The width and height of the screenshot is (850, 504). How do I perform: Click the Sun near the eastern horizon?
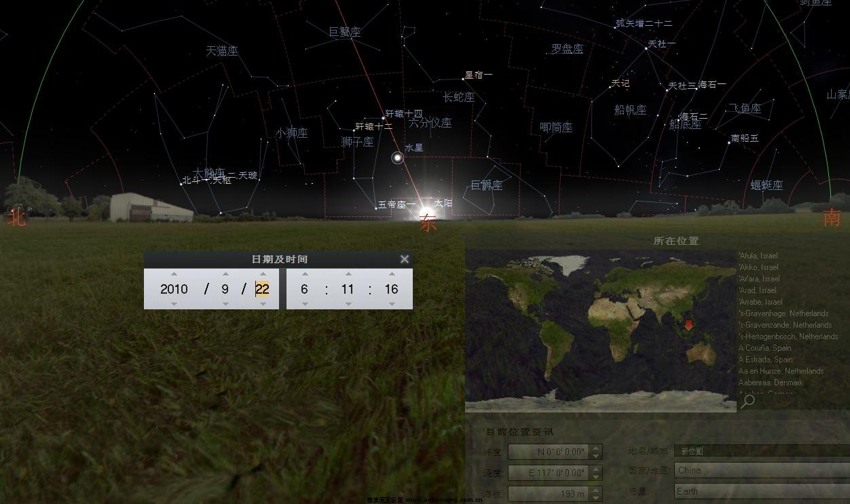[426, 206]
